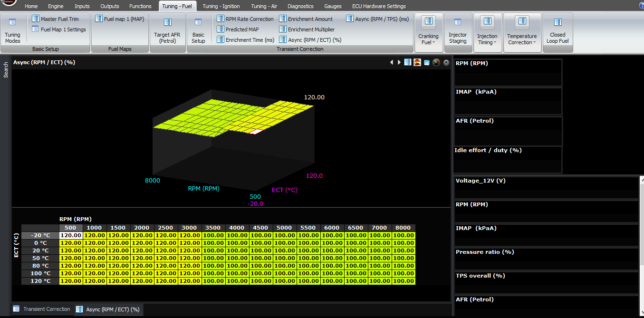This screenshot has width=644, height=318.
Task: Open Fuel Map 1 Settings
Action: [x=59, y=29]
